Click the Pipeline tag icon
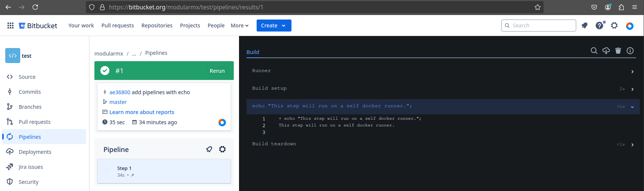644x191 pixels. (209, 149)
